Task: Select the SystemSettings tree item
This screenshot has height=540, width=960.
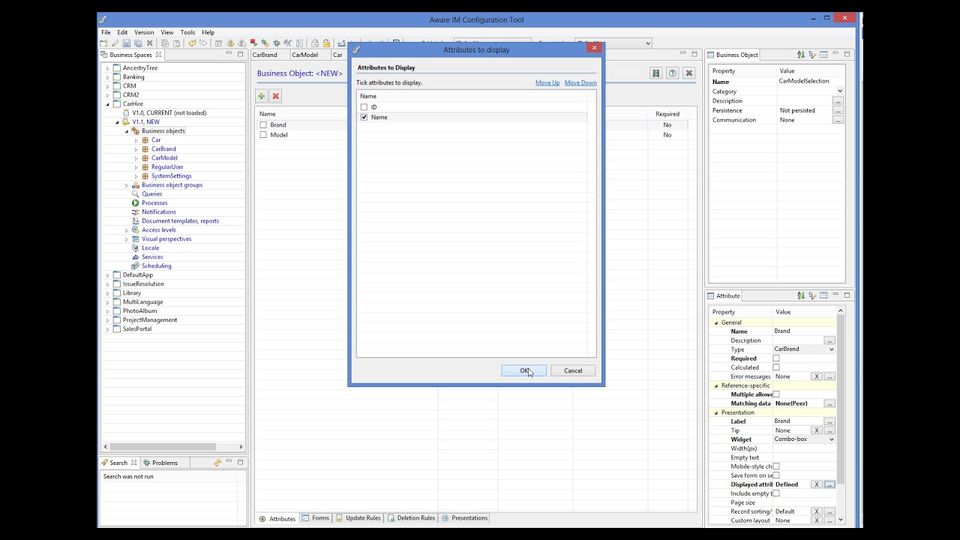Action: [171, 176]
